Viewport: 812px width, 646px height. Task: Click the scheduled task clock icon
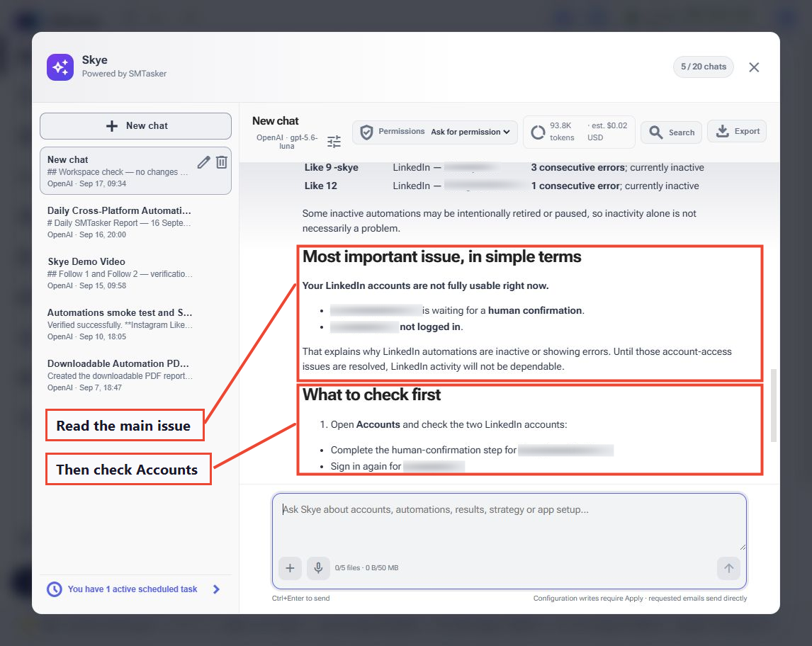click(55, 589)
